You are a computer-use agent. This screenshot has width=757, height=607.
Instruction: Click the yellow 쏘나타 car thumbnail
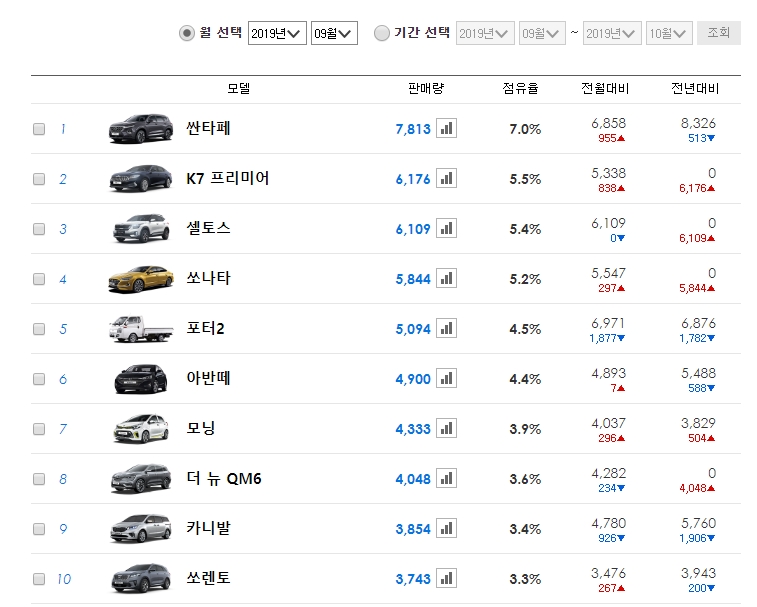pyautogui.click(x=140, y=279)
